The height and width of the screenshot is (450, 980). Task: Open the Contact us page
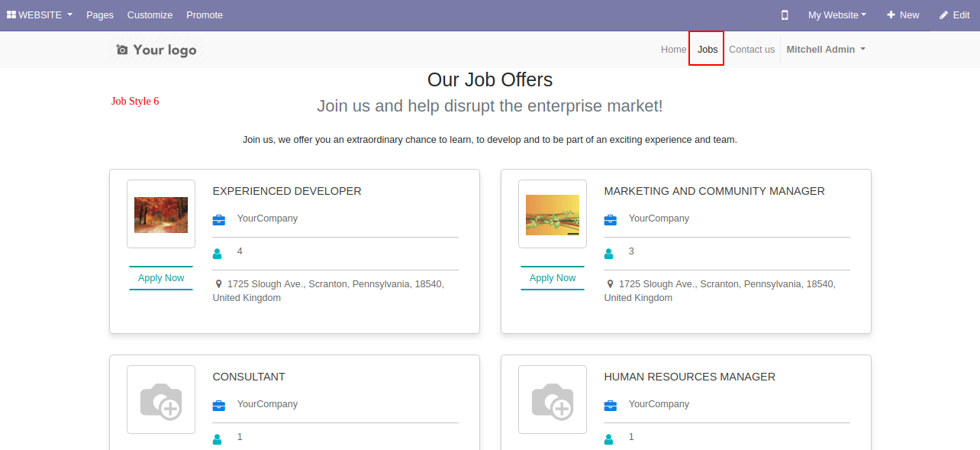[x=752, y=50]
